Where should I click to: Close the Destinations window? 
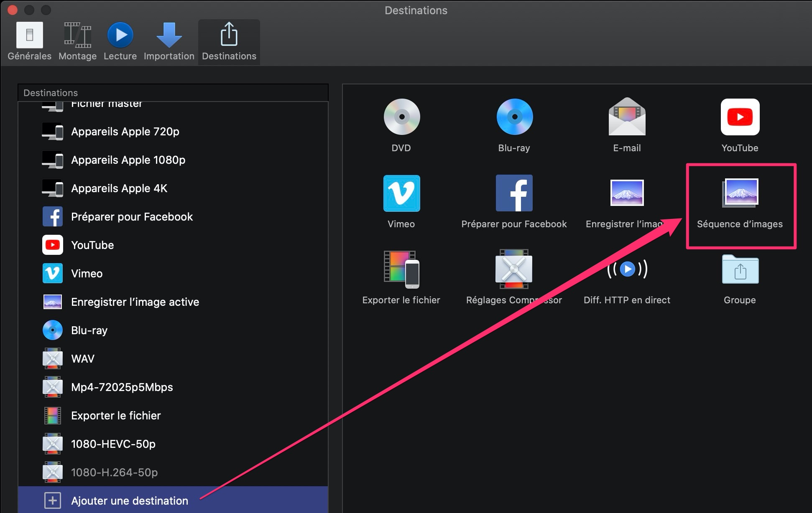tap(13, 10)
